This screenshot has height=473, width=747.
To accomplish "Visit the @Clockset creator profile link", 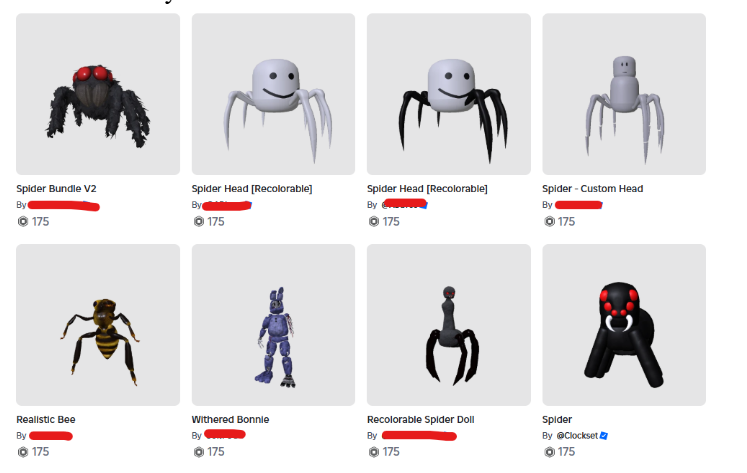I will (x=577, y=435).
